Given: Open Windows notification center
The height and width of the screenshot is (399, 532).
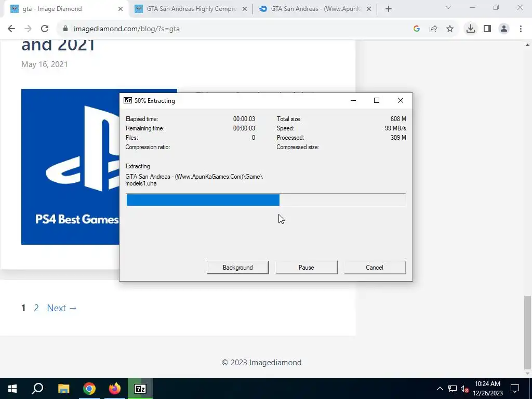Looking at the screenshot, I should 515,389.
